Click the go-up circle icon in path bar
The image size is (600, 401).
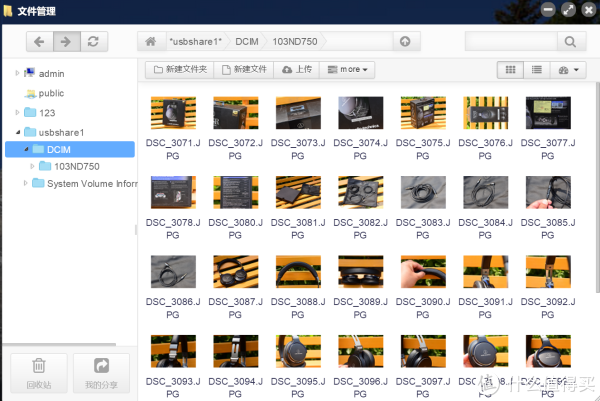[404, 42]
